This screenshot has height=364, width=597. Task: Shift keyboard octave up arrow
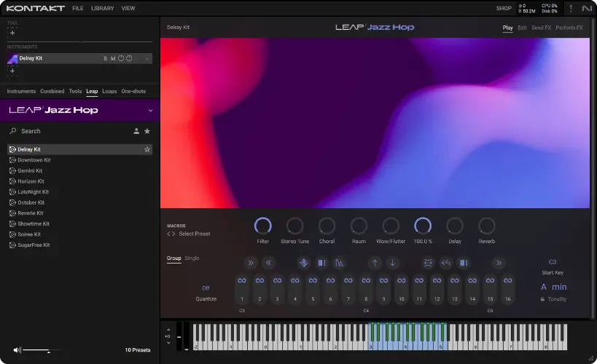tap(168, 330)
